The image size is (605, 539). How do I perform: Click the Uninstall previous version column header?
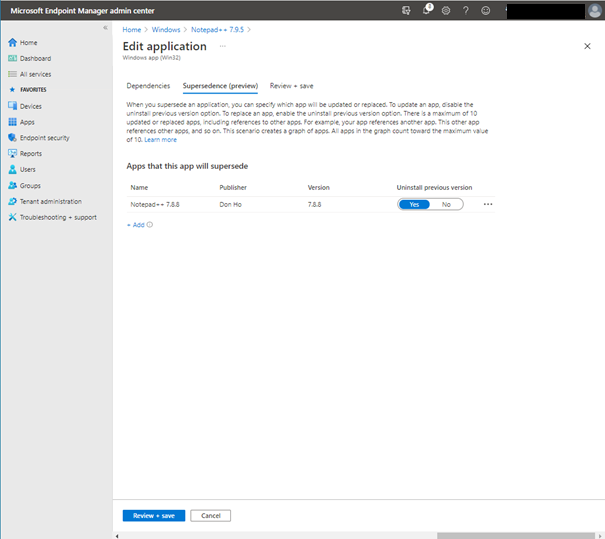click(434, 188)
